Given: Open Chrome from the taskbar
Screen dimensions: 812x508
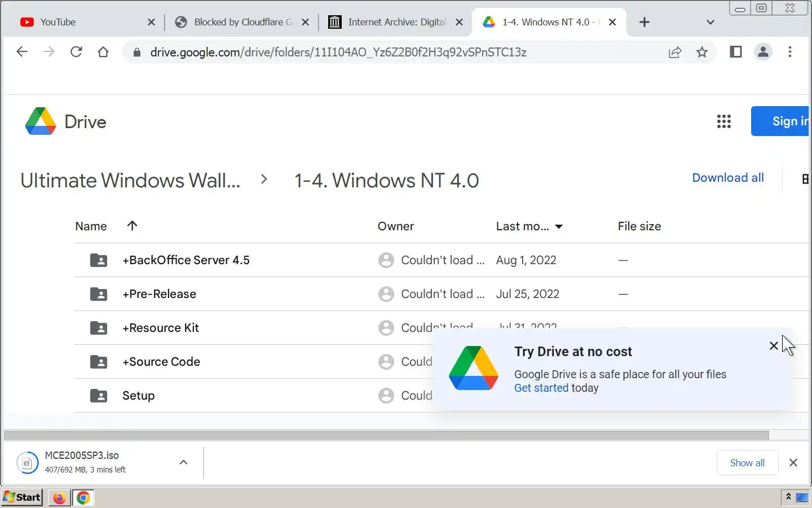Looking at the screenshot, I should pyautogui.click(x=83, y=498).
